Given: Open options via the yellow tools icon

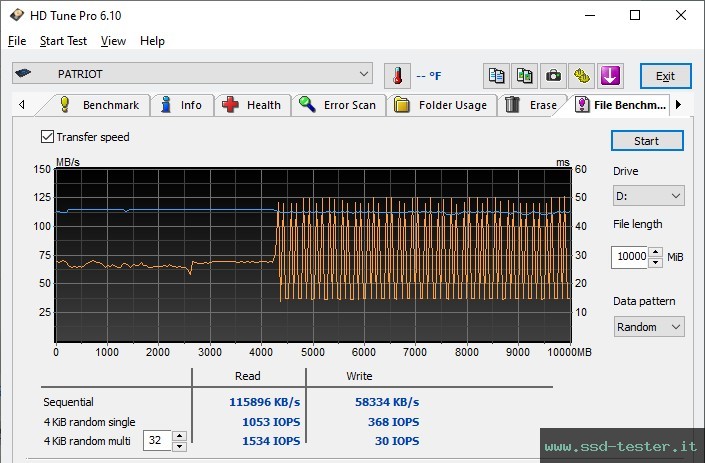Looking at the screenshot, I should (581, 76).
